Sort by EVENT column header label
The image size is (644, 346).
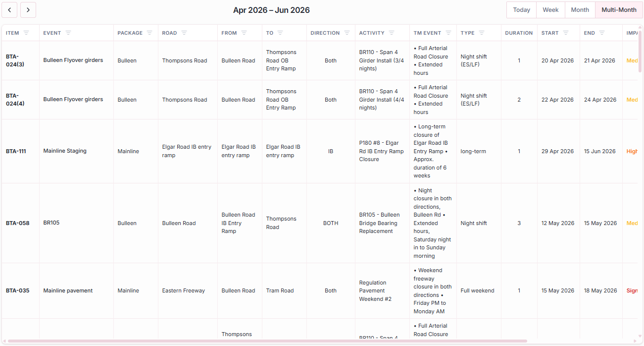pyautogui.click(x=52, y=33)
